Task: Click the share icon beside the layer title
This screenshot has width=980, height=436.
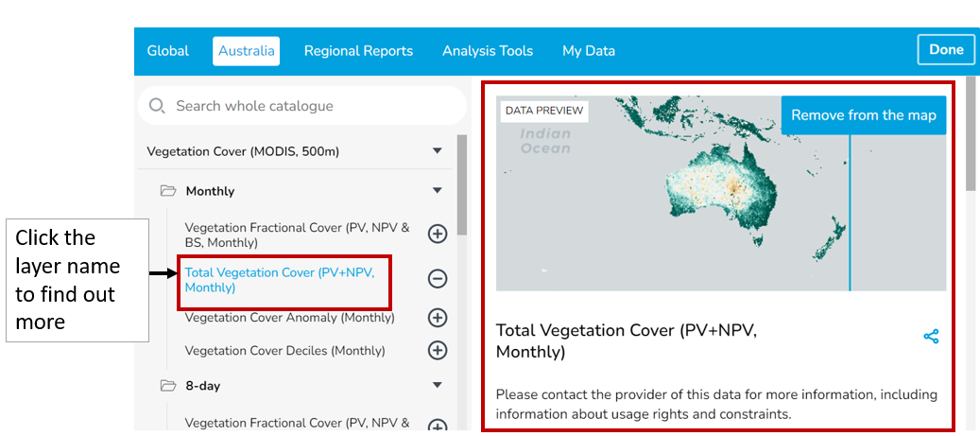Action: (931, 337)
